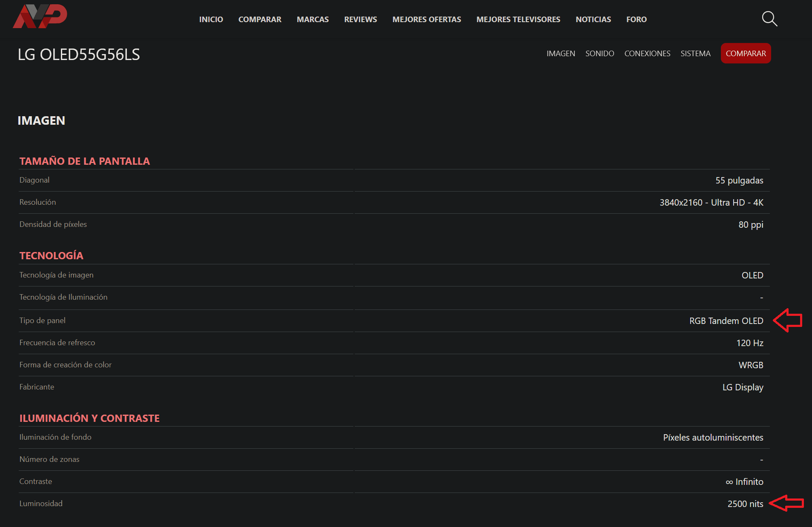Select the Forma de creación de color label

pos(66,365)
